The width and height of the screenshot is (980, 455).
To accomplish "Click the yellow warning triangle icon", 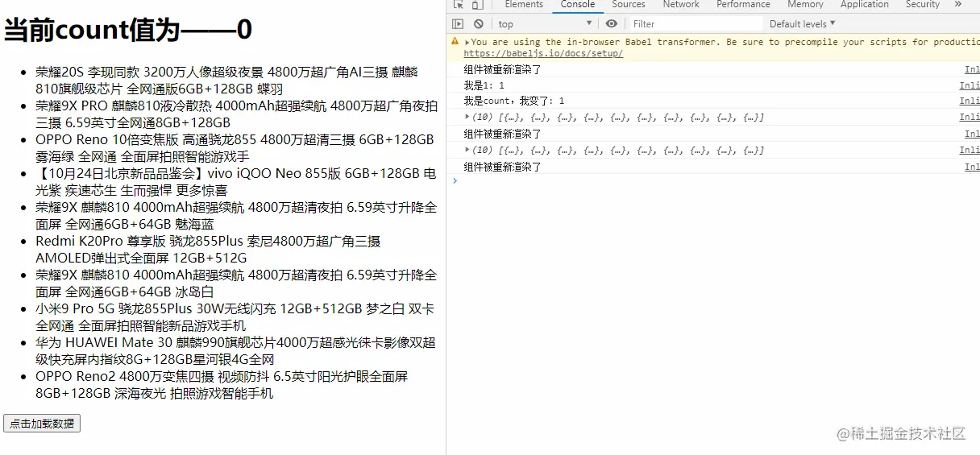I will [455, 41].
